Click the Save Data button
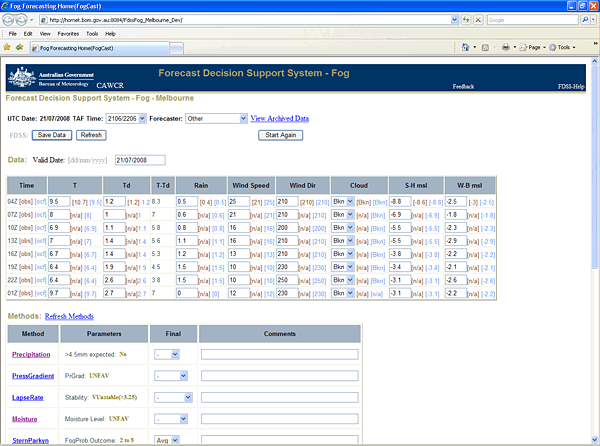This screenshot has height=446, width=600. [x=52, y=135]
